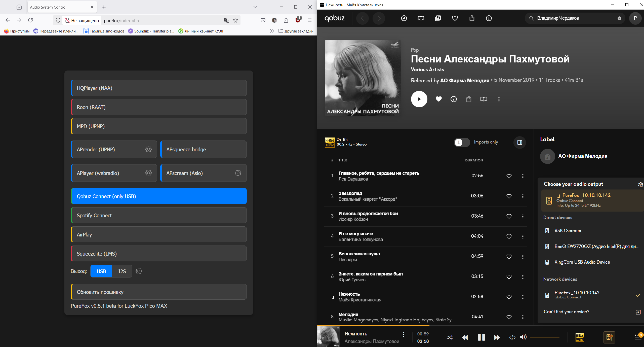
Task: Open the user profile avatar P
Action: point(635,18)
